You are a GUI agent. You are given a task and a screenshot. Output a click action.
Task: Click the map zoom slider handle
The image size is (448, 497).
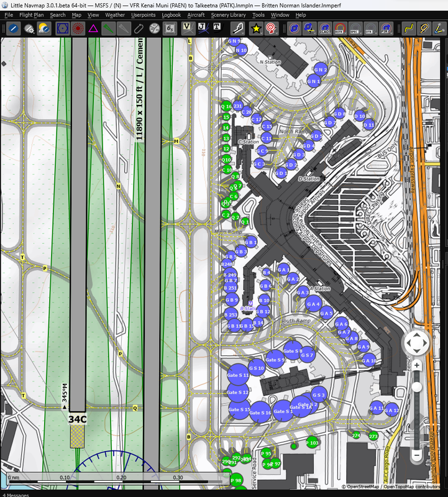(x=416, y=387)
